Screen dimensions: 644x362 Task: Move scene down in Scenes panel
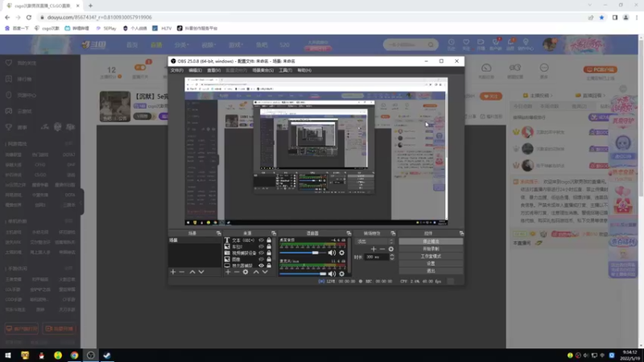tap(201, 272)
